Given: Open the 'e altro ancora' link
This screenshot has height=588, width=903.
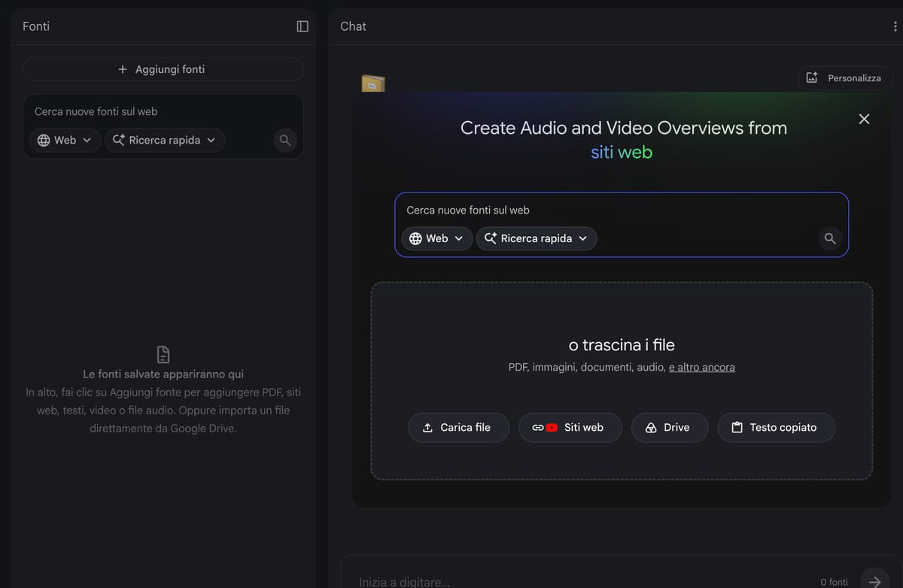Looking at the screenshot, I should tap(701, 368).
